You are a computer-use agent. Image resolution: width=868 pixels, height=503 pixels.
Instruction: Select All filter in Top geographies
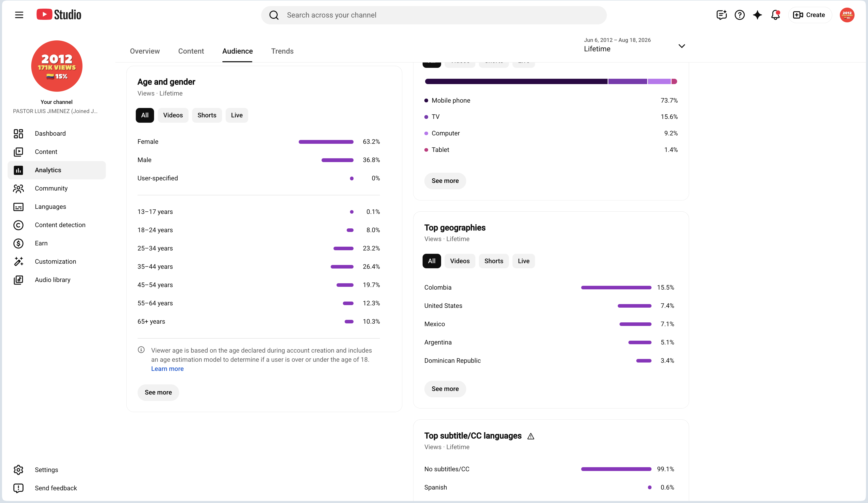pyautogui.click(x=431, y=261)
